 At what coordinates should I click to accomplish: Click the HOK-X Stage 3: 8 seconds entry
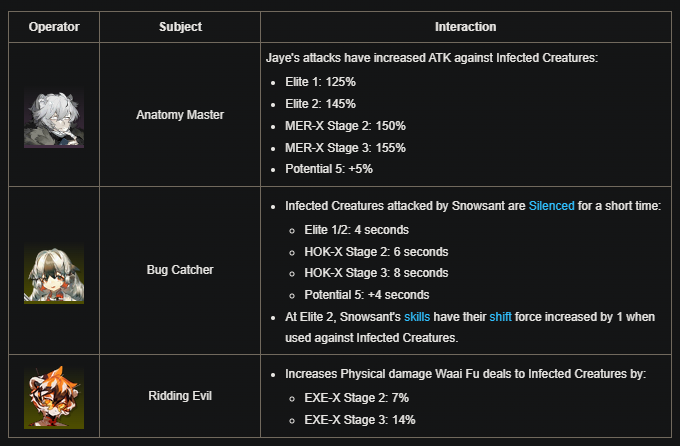376,272
